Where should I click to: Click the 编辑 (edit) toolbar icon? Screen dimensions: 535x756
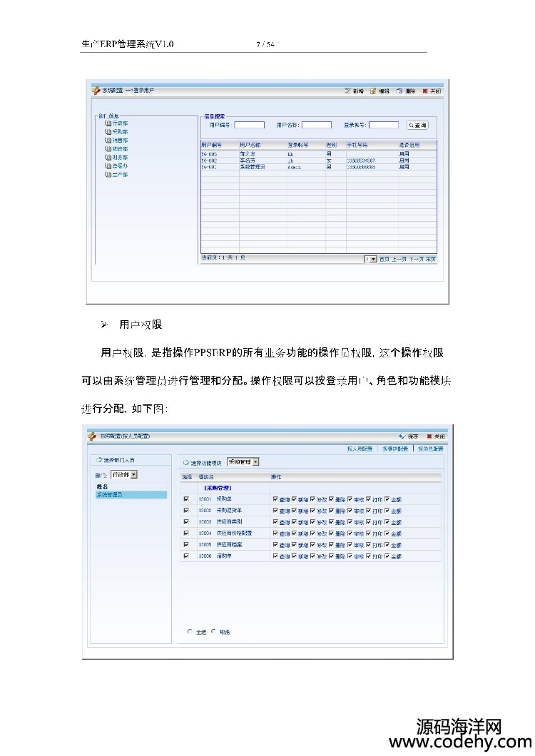click(x=373, y=91)
